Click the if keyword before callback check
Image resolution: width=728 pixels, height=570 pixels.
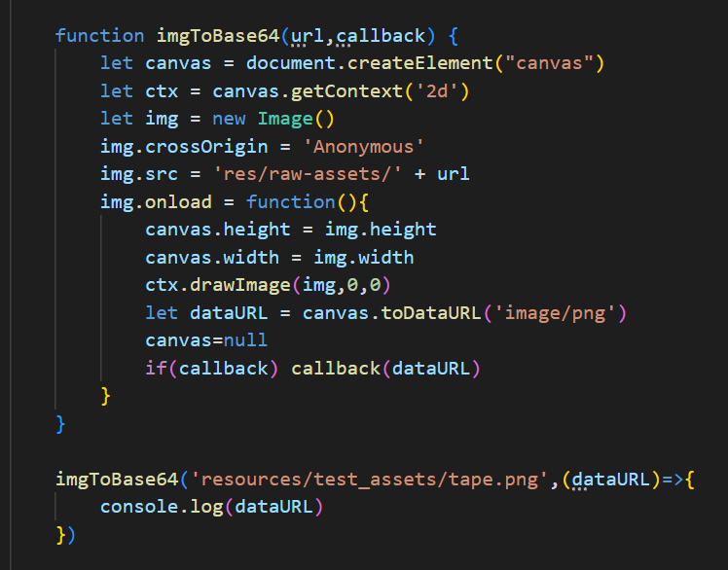(157, 369)
